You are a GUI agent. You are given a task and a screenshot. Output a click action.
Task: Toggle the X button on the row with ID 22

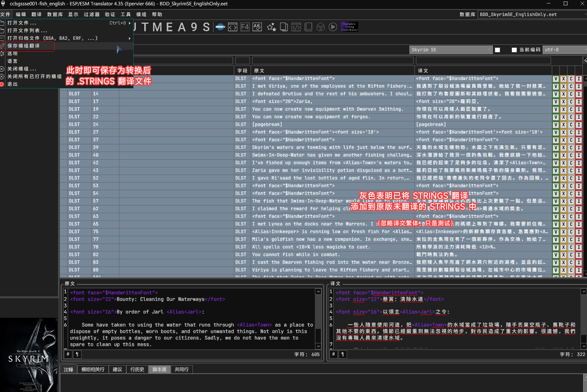563,117
